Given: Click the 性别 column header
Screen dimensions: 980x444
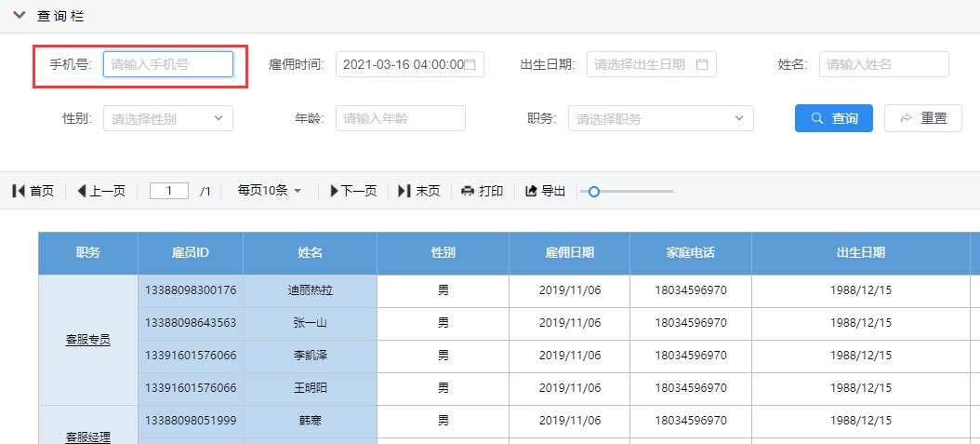Looking at the screenshot, I should [444, 253].
